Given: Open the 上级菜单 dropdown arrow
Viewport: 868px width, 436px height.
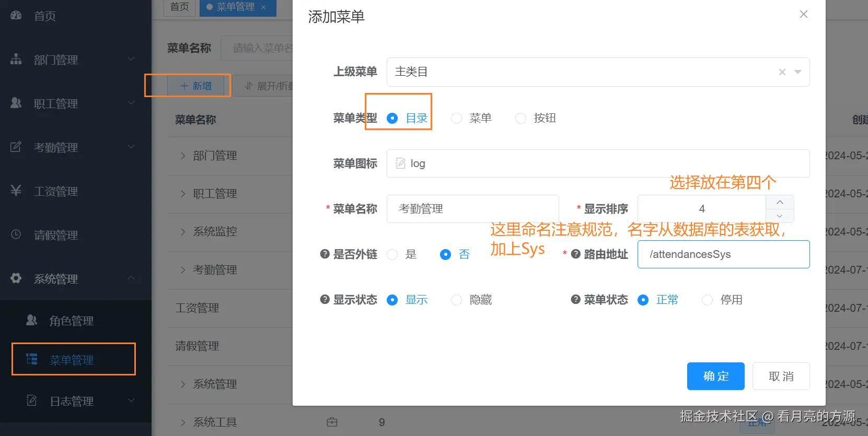Looking at the screenshot, I should [x=798, y=72].
